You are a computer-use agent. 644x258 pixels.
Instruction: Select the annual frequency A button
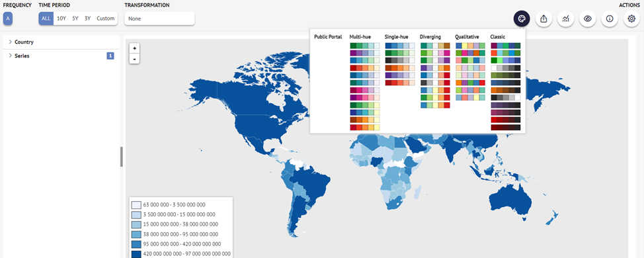8,19
